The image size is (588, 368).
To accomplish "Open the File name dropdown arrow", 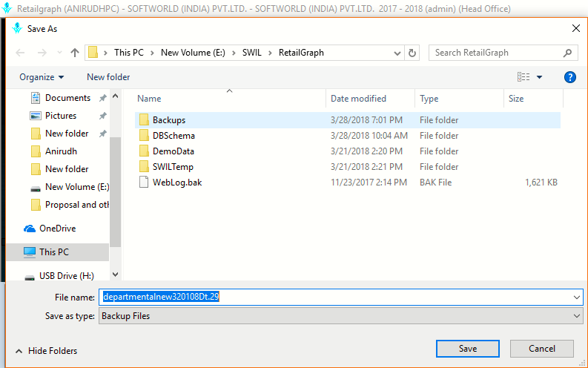I will click(x=577, y=298).
